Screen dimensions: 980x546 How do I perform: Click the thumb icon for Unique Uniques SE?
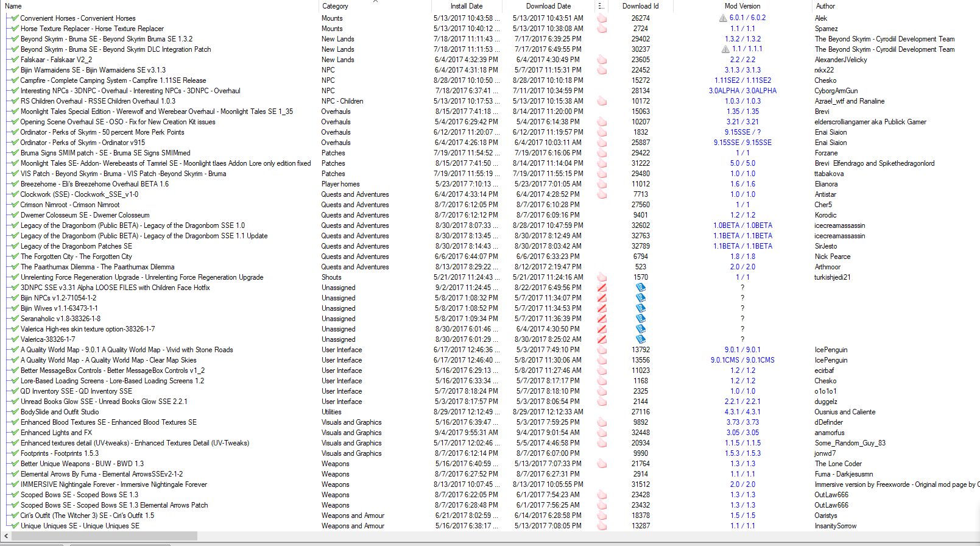pos(602,526)
